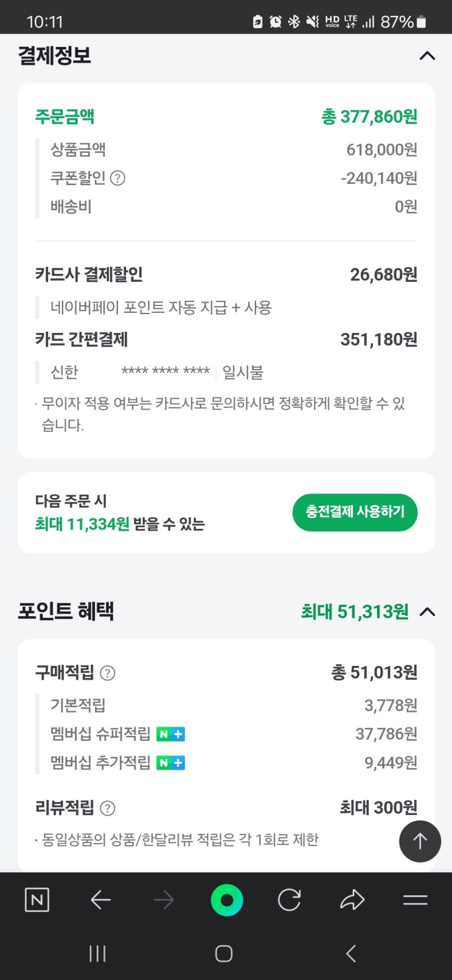Tap the 멤버십 슈퍼적립 N+ badge

click(x=170, y=734)
